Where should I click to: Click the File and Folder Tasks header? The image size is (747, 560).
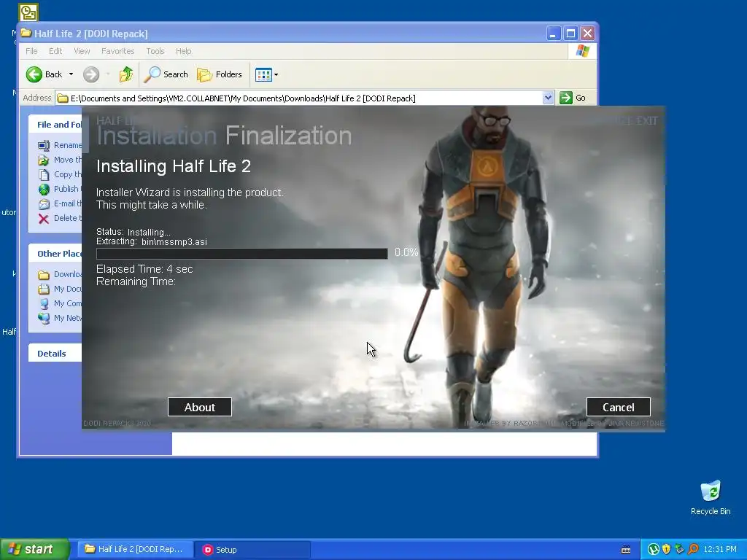pos(55,124)
